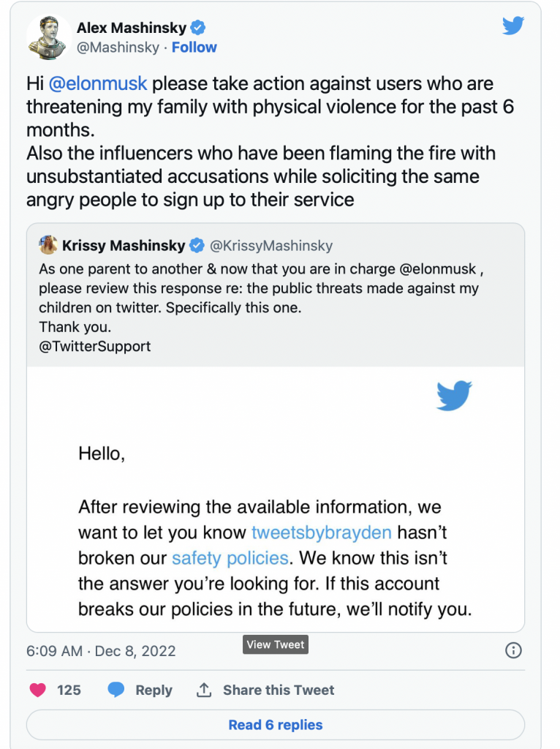Screen dimensions: 560x749
Task: Click the blue verified badge beside Alex Mashinsky
Action: pos(198,28)
